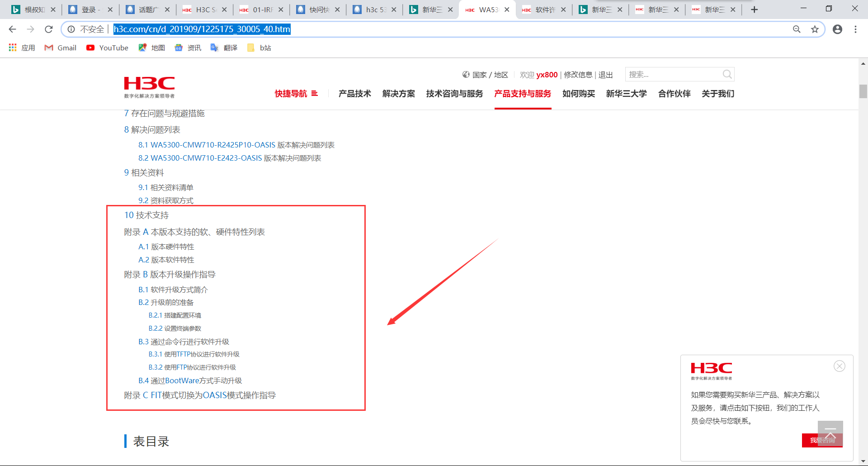Open a new browser tab
Screen dimensions: 868x466
[754, 10]
